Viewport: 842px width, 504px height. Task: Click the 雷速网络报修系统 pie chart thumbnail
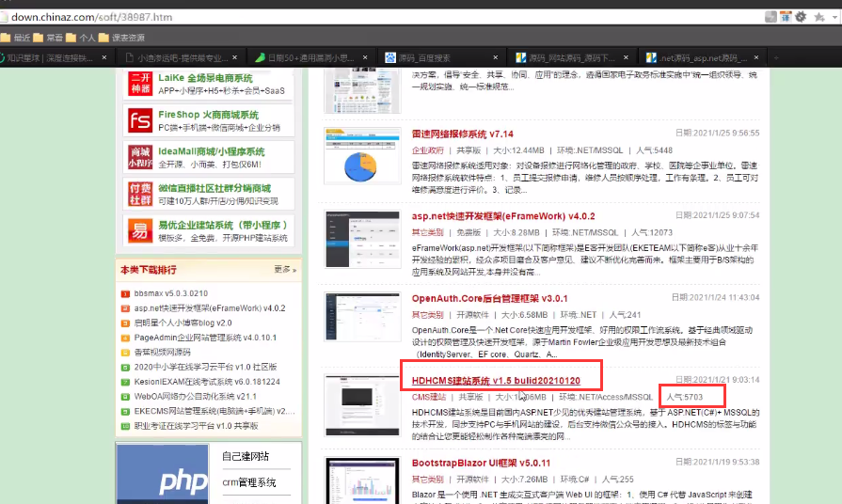[x=362, y=156]
